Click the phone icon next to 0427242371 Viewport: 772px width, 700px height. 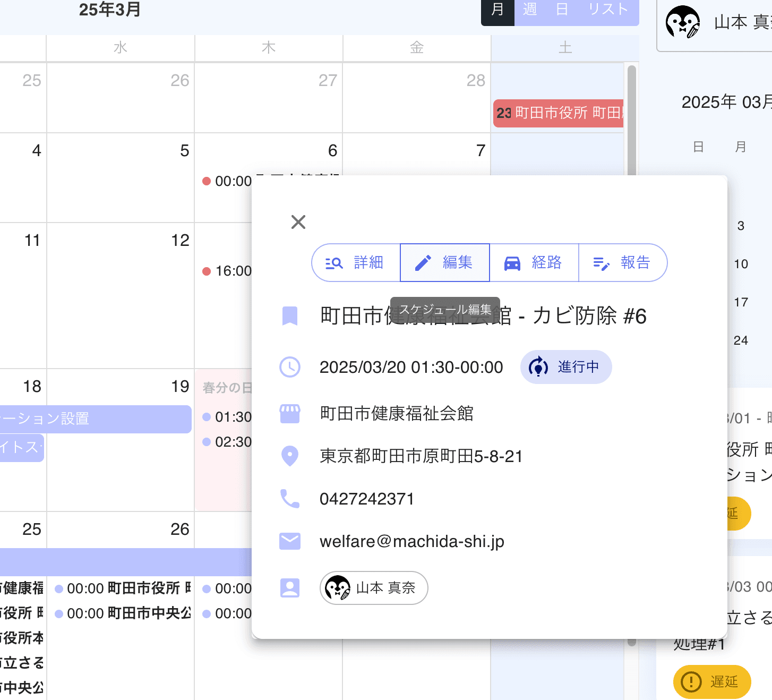[x=290, y=499]
